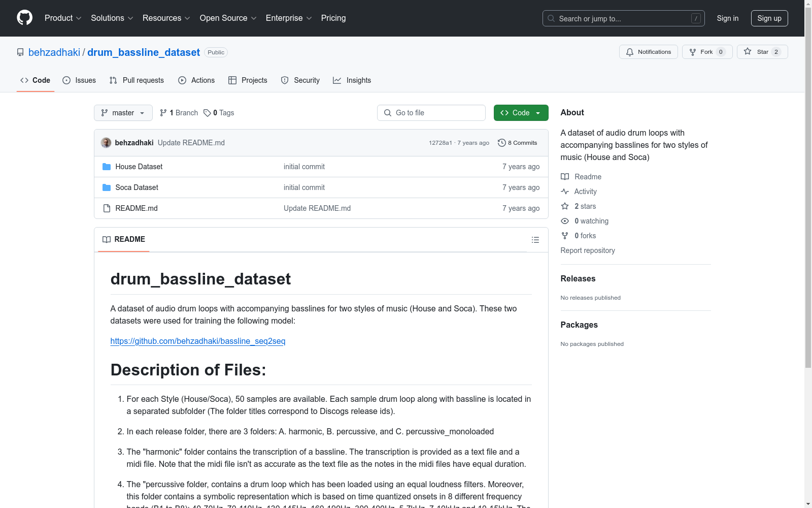Screen dimensions: 812x508
Task: Open the Pull requests tab
Action: pyautogui.click(x=137, y=80)
